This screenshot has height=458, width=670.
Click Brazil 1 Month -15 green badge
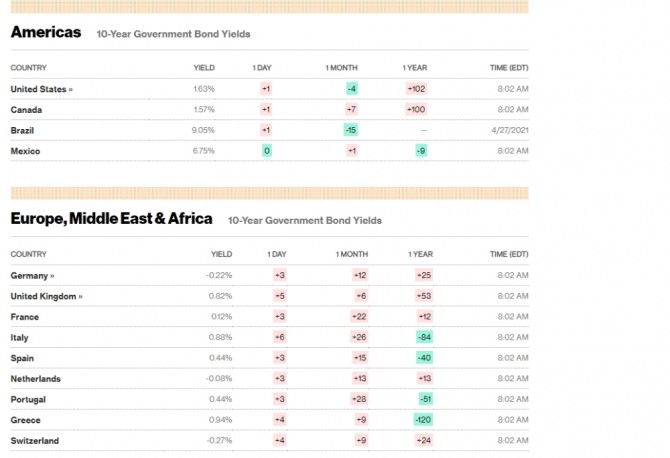(350, 130)
